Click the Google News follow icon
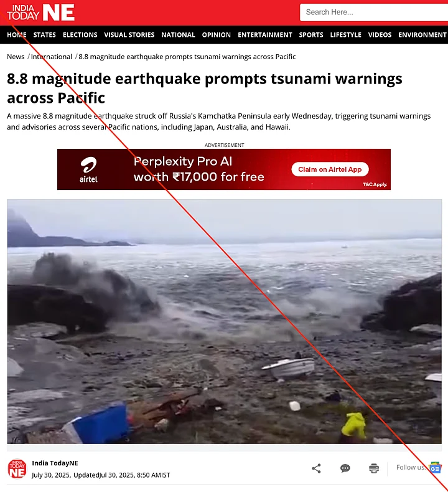 tap(435, 468)
